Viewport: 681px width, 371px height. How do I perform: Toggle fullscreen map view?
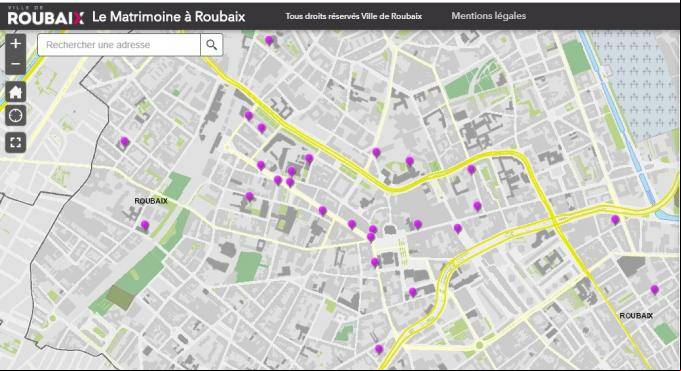click(x=16, y=142)
